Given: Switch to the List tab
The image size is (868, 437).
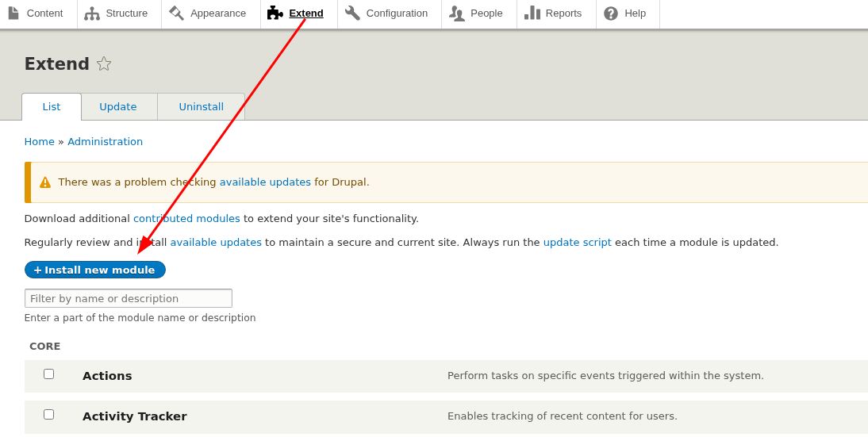Looking at the screenshot, I should pyautogui.click(x=52, y=107).
